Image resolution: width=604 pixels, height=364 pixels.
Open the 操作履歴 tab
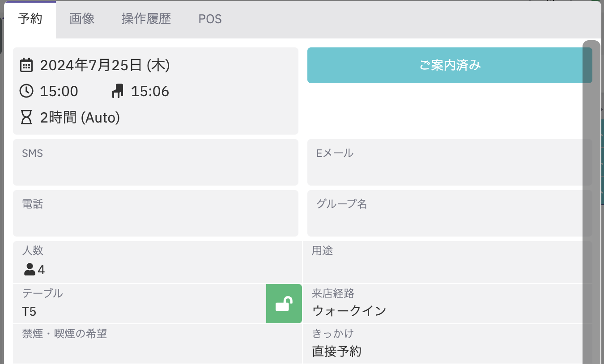point(146,19)
